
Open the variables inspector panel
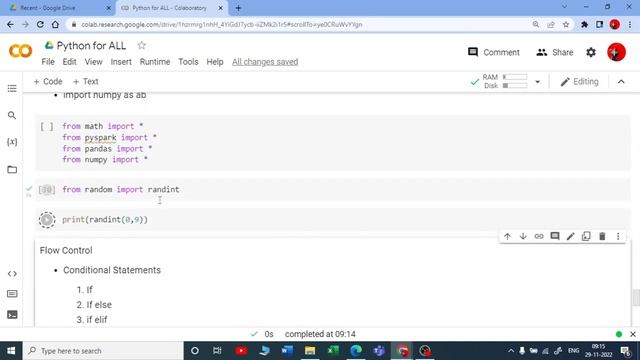click(x=12, y=142)
